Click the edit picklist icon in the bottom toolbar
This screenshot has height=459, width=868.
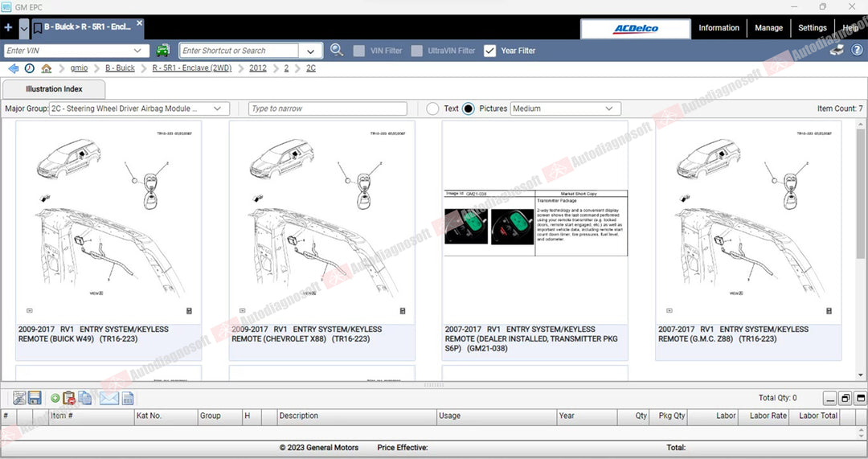[x=19, y=398]
